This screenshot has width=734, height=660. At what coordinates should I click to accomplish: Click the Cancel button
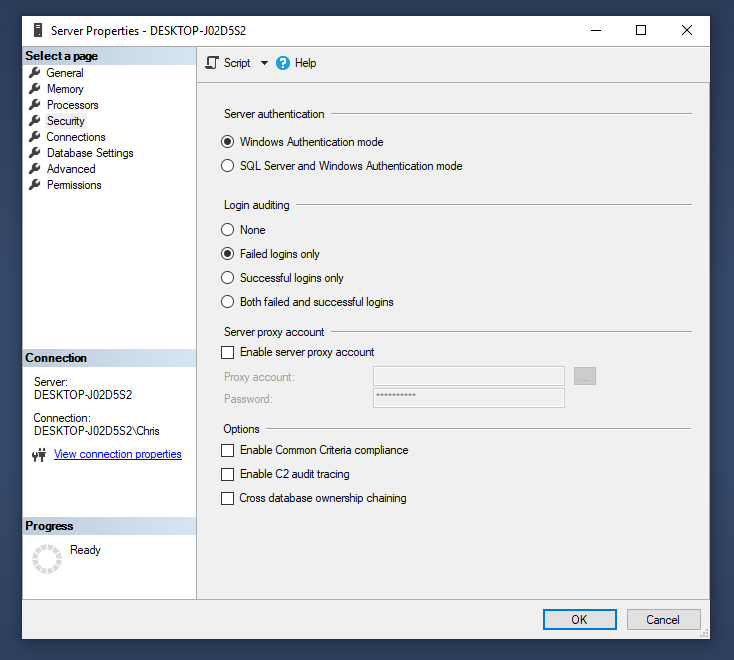(662, 619)
